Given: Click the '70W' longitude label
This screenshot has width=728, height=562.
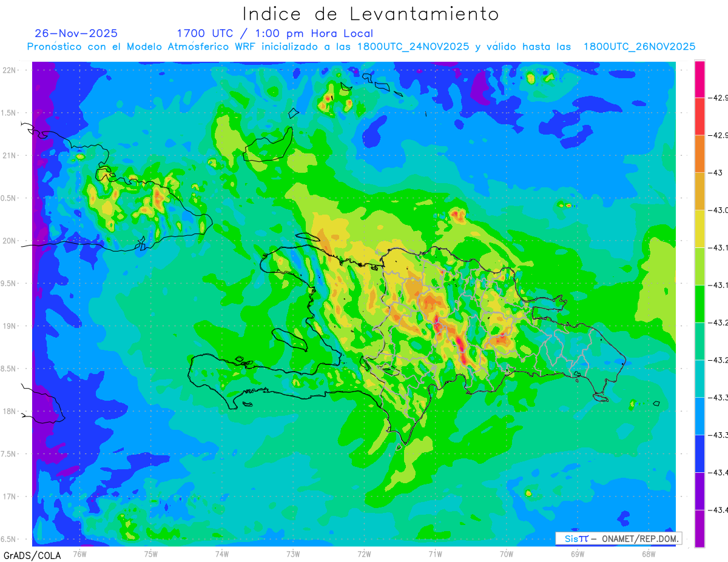Looking at the screenshot, I should (x=507, y=554).
